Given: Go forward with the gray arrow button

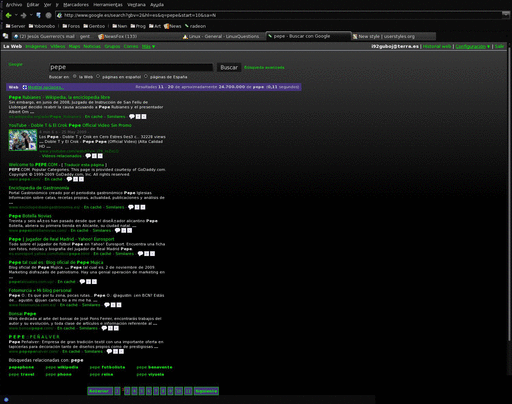Looking at the screenshot, I should [x=23, y=15].
